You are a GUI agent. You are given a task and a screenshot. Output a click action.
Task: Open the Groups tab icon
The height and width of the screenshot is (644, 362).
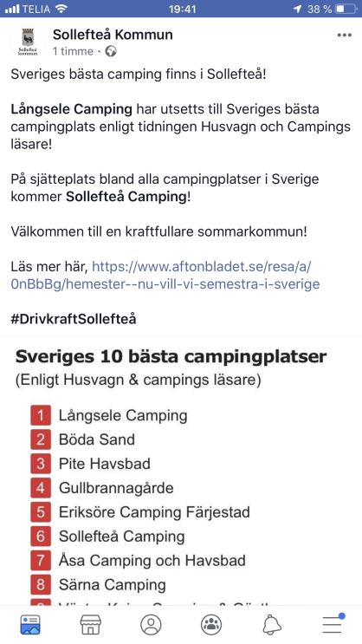pyautogui.click(x=211, y=625)
